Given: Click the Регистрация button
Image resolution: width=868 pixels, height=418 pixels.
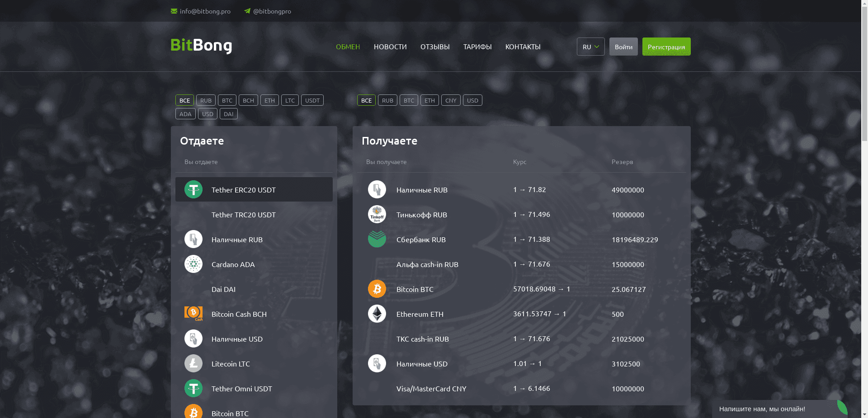Looking at the screenshot, I should click(666, 47).
